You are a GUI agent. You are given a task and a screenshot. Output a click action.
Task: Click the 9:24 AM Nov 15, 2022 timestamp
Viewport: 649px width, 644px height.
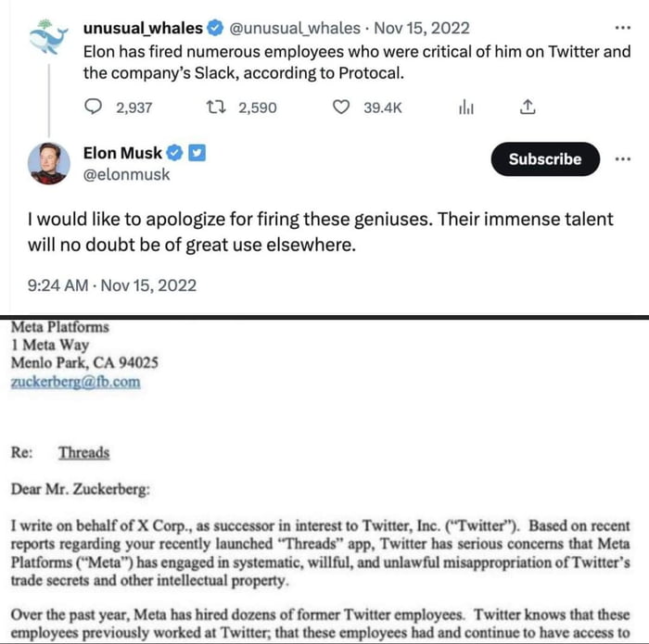[112, 285]
